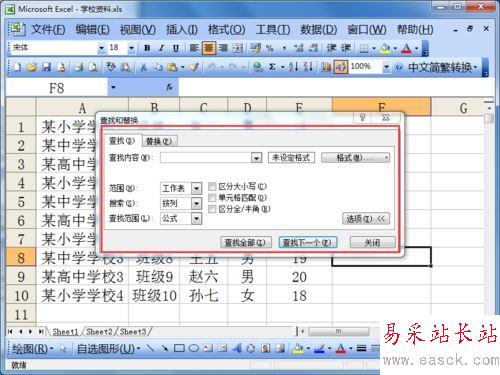Select the arrow tool in the drawing toolbar
The height and width of the screenshot is (375, 500).
(165, 349)
